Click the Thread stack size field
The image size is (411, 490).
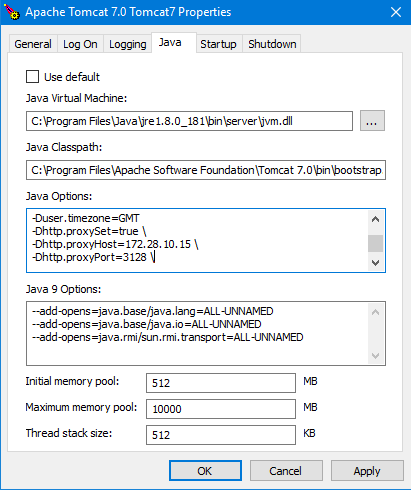coord(221,435)
